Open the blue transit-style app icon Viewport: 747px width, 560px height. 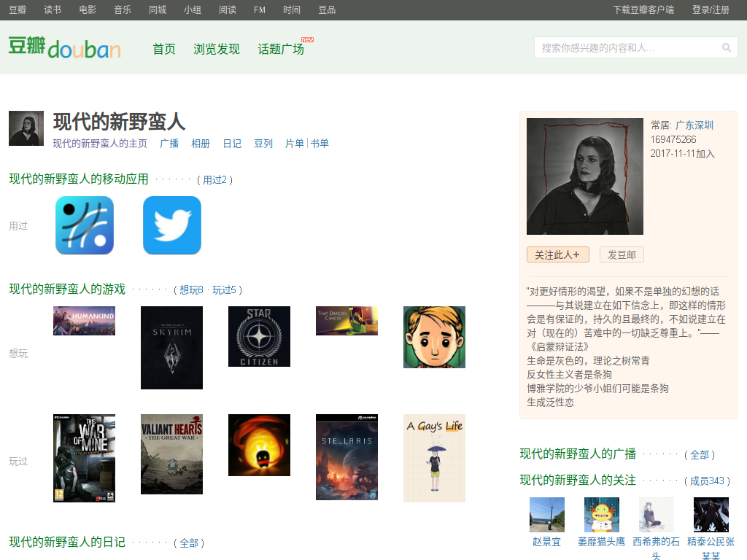click(85, 225)
